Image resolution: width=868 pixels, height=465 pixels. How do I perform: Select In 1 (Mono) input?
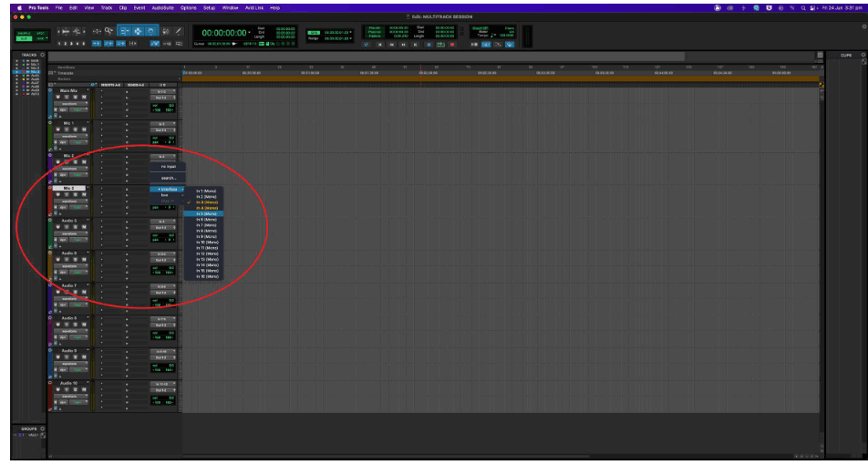point(203,191)
